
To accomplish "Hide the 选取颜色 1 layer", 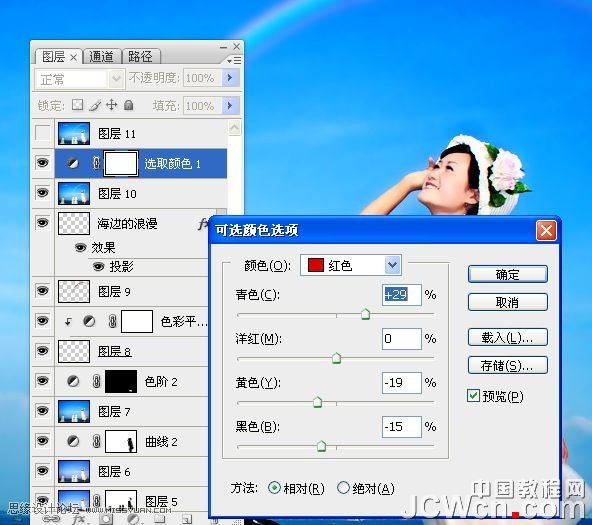I will 42,163.
